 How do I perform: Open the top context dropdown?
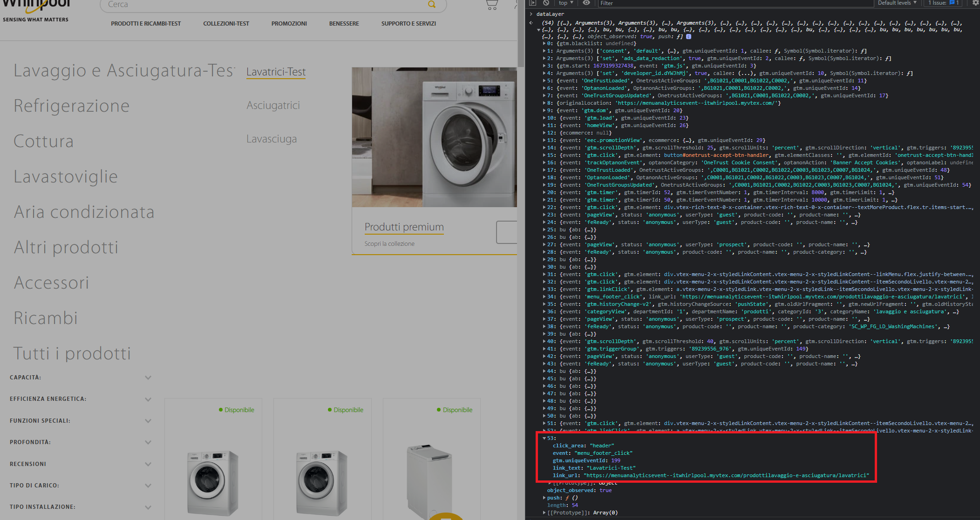566,3
